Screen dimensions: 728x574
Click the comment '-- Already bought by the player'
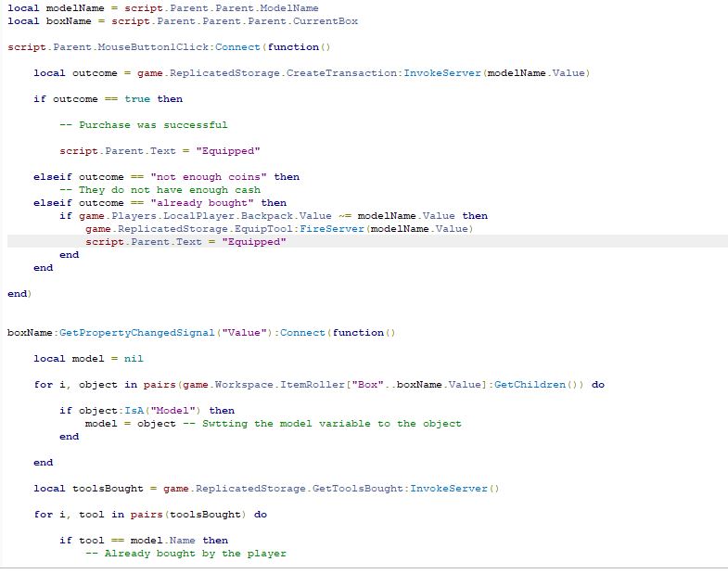pos(185,554)
